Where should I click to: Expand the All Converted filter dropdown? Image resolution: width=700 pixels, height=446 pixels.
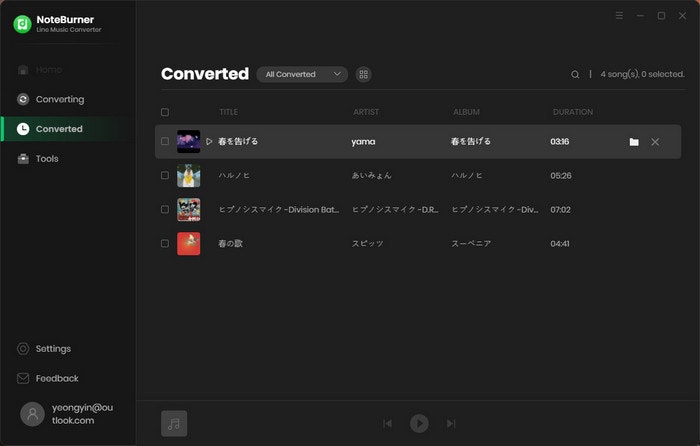pos(302,74)
